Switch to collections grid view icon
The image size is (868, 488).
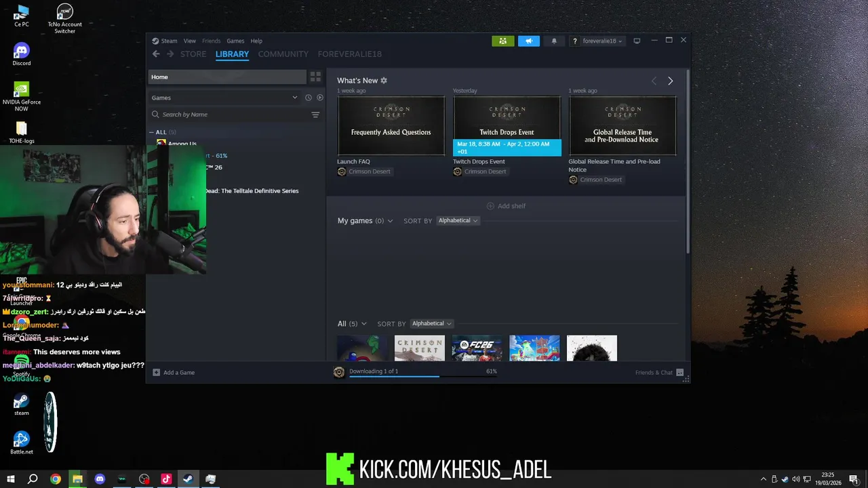[x=315, y=77]
